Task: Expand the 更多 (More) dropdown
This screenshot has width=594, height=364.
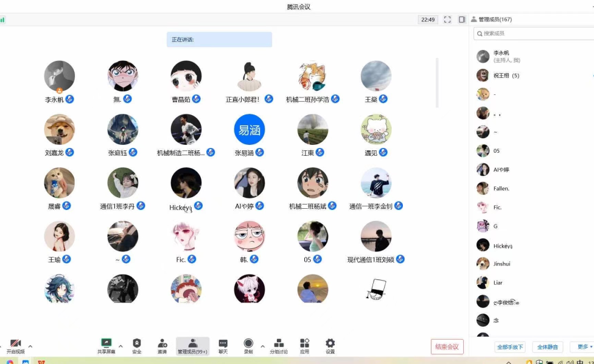Action: [582, 347]
